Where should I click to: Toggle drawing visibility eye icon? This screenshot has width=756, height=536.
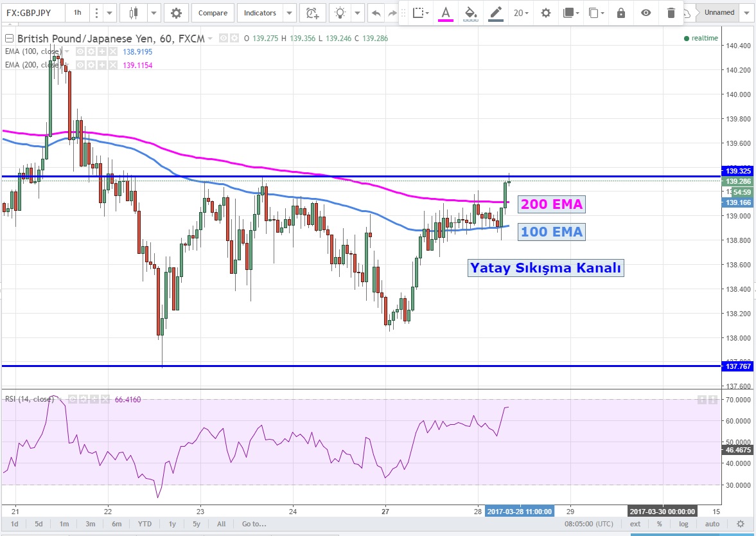pos(646,13)
